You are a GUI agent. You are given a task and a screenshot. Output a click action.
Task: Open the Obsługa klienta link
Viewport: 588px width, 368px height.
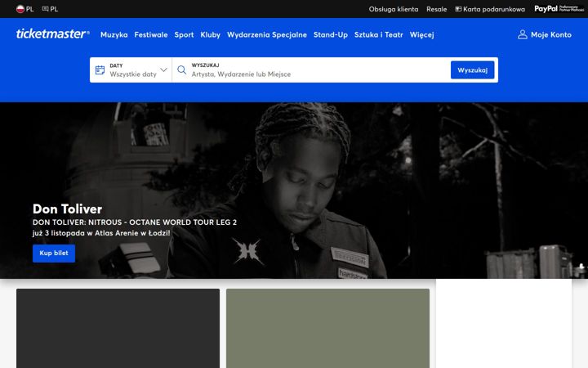[394, 9]
